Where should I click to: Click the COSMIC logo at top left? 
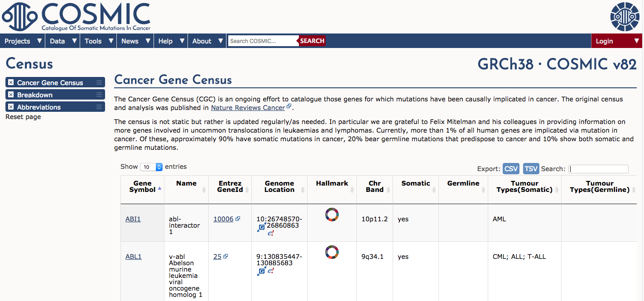coord(76,16)
